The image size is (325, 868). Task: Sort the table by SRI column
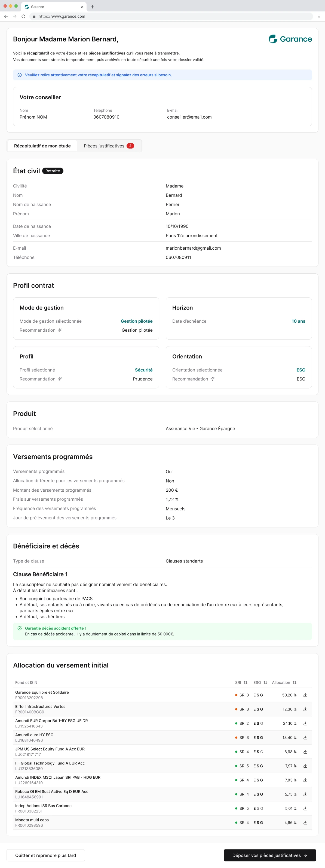tap(245, 682)
